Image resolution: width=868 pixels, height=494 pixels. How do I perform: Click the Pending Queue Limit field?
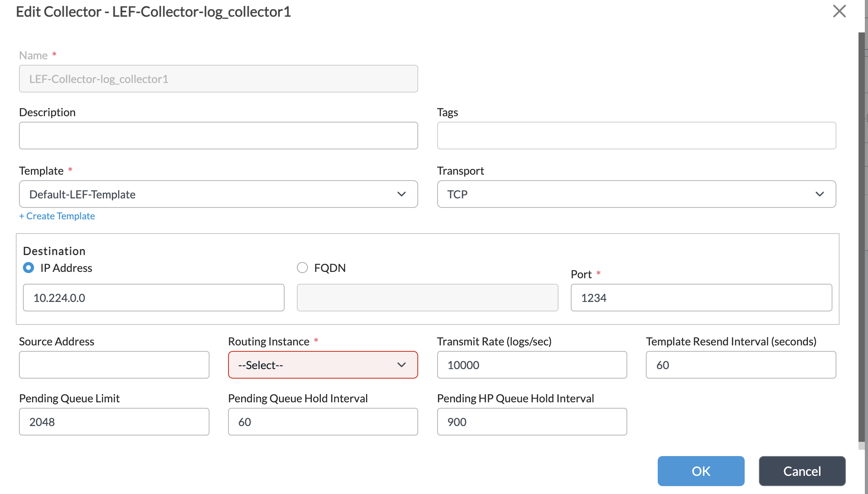click(114, 422)
